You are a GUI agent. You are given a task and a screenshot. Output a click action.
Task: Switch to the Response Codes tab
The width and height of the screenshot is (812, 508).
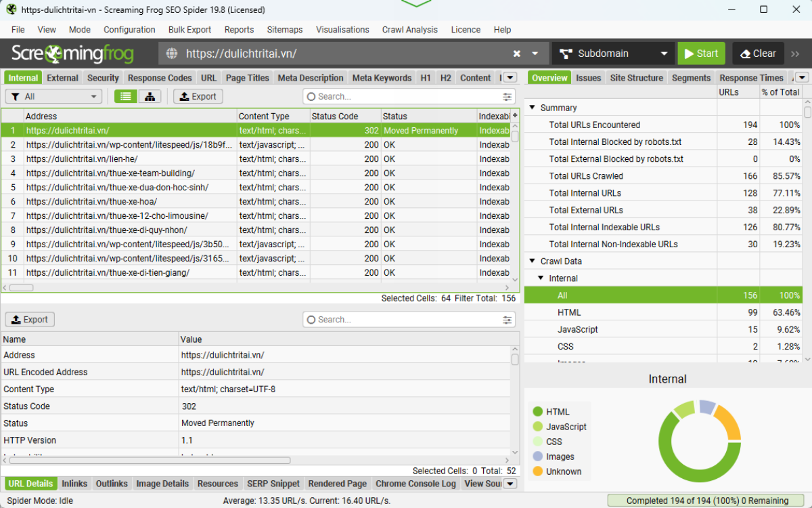click(x=159, y=77)
